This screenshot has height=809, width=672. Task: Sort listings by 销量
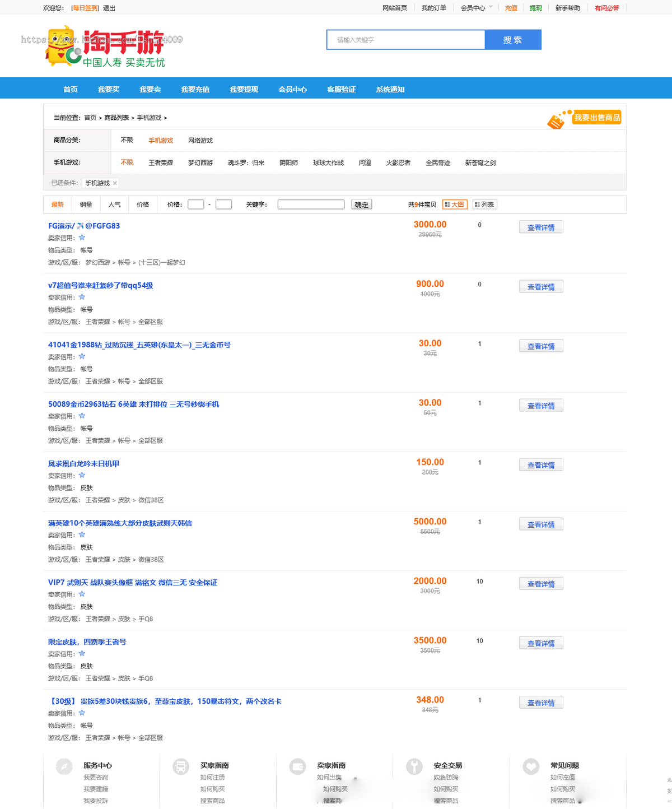[x=86, y=204]
